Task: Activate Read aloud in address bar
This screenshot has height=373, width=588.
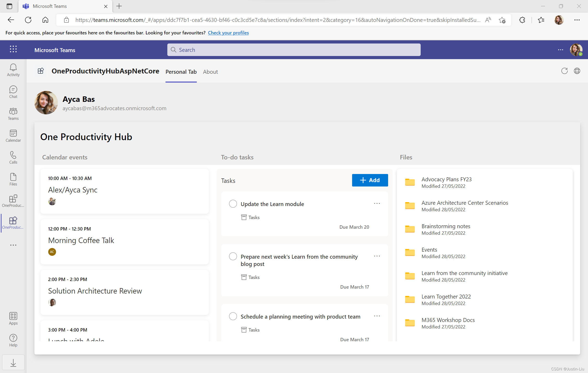Action: (x=488, y=20)
